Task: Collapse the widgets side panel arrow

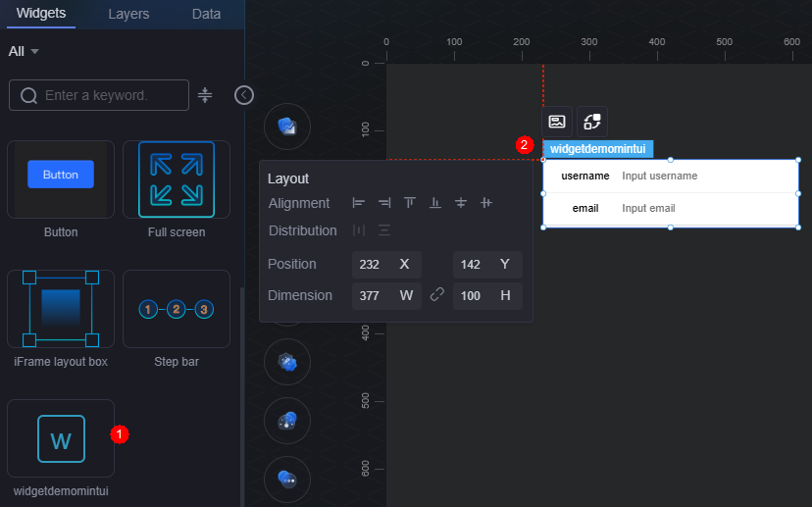Action: (x=244, y=95)
